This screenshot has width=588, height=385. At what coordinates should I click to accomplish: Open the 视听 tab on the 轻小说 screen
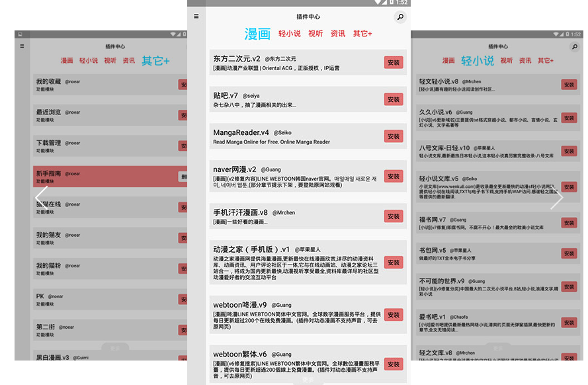[x=506, y=61]
